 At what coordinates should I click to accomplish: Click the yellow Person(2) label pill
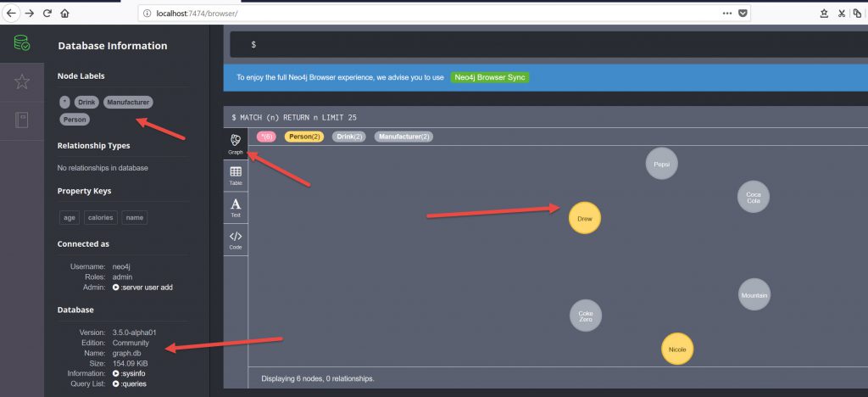tap(304, 137)
